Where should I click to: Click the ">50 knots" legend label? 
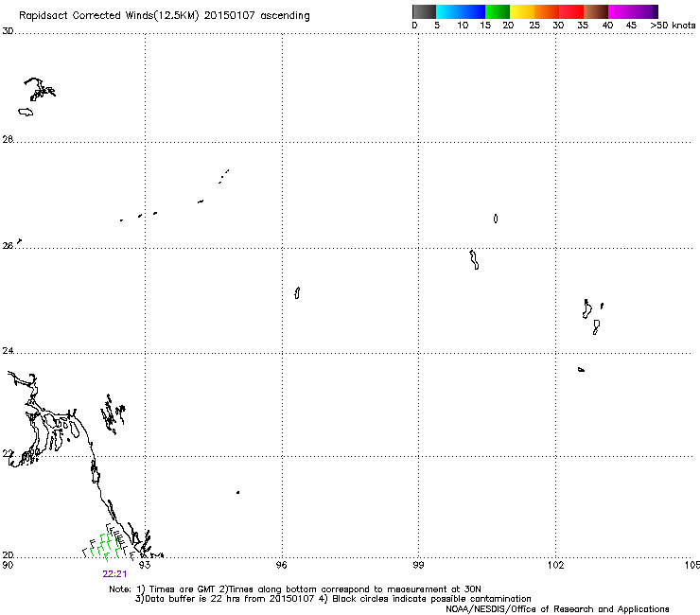point(673,26)
